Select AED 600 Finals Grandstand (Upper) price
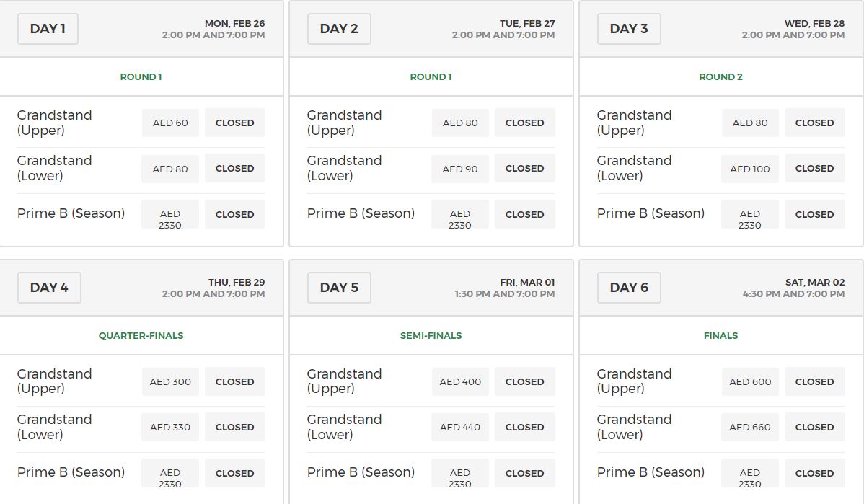Screen dimensions: 864x504 (750, 381)
